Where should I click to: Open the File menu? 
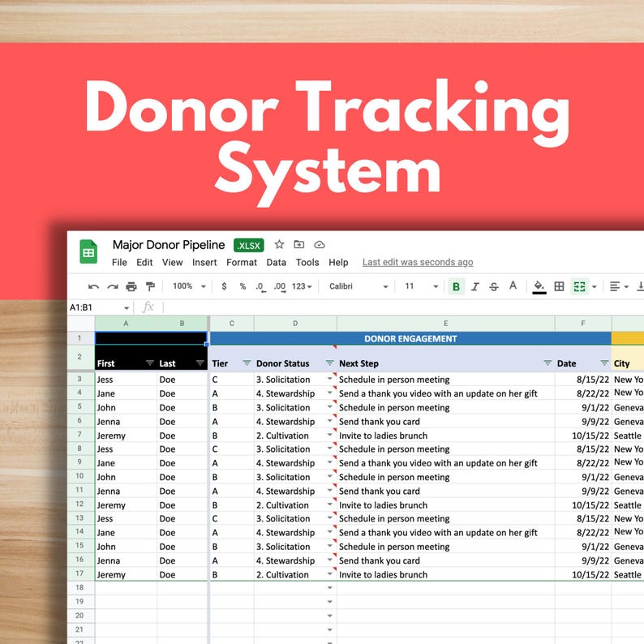tap(119, 263)
